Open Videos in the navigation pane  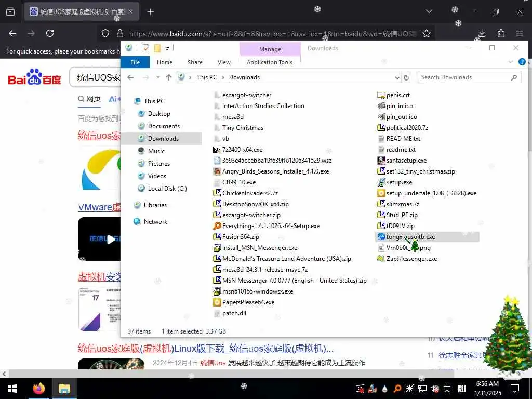pyautogui.click(x=157, y=176)
